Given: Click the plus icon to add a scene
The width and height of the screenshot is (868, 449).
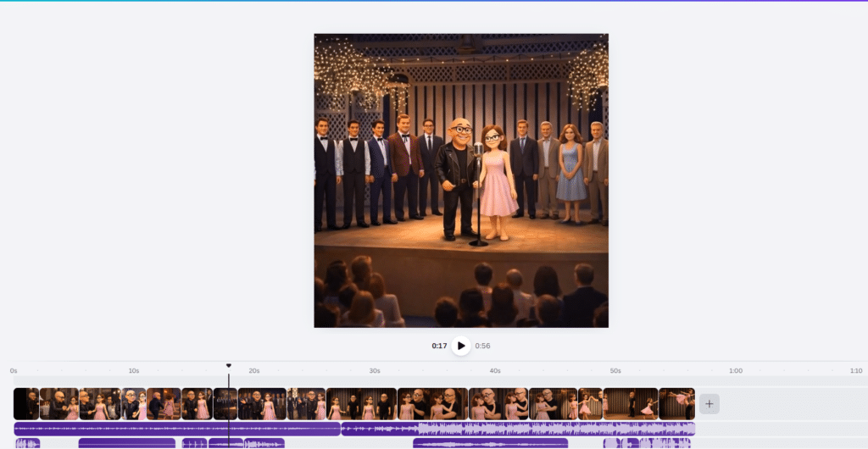Looking at the screenshot, I should tap(709, 404).
